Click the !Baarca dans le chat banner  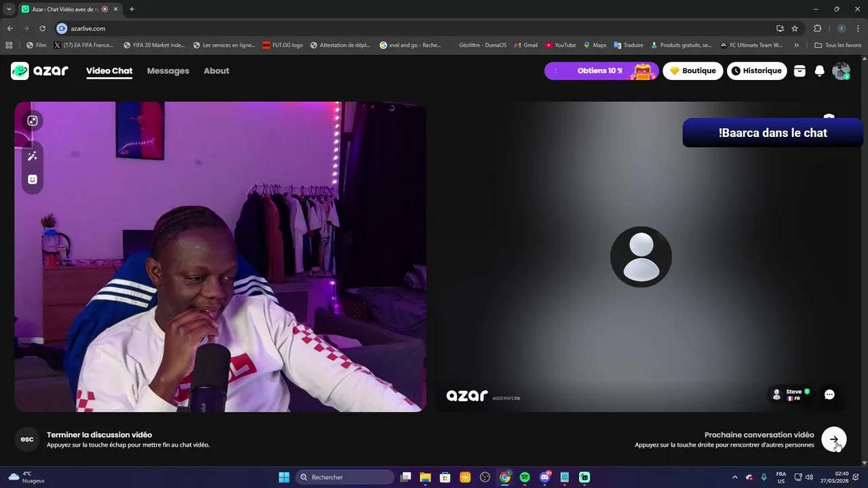(x=773, y=133)
